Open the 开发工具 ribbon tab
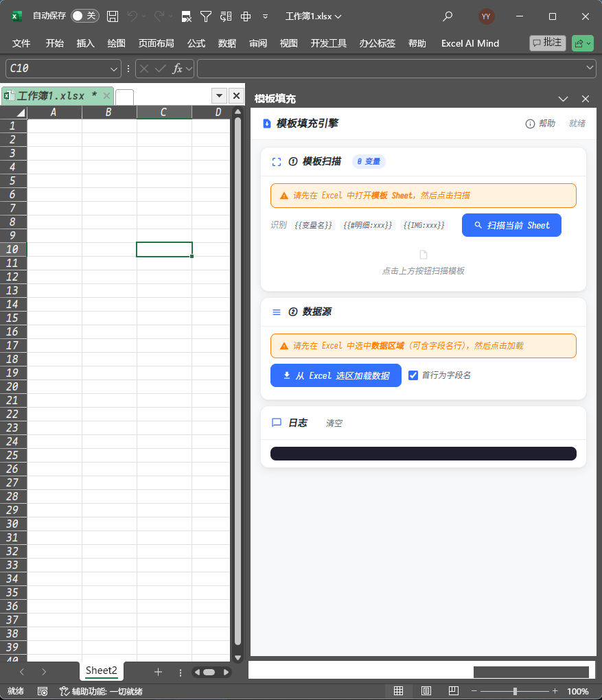The image size is (602, 700). click(x=329, y=43)
